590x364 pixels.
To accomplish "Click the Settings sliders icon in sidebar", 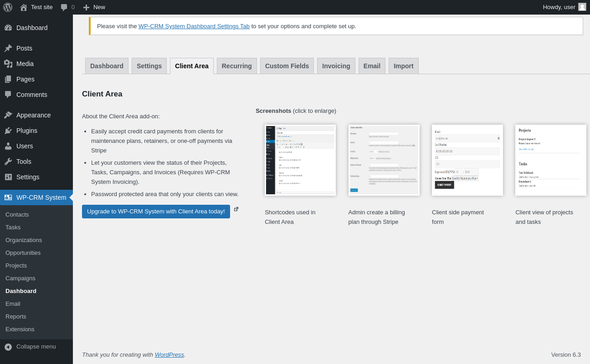I will click(x=8, y=177).
